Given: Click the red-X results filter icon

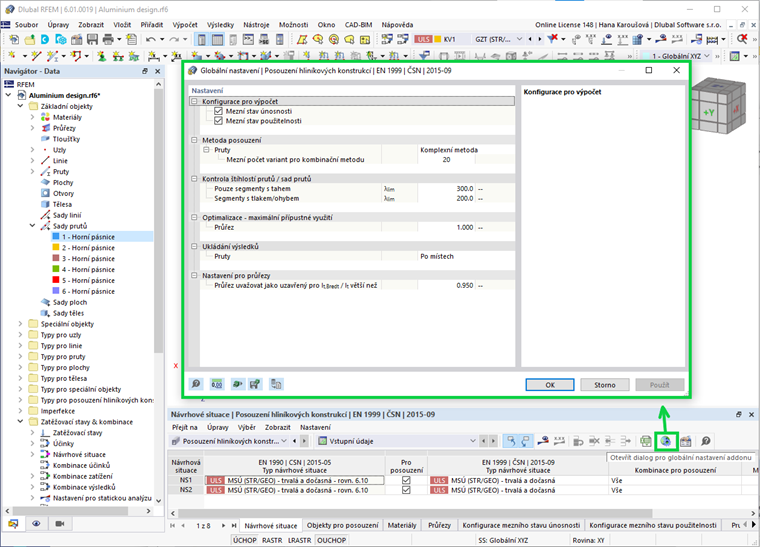Looking at the screenshot, I should [553, 39].
